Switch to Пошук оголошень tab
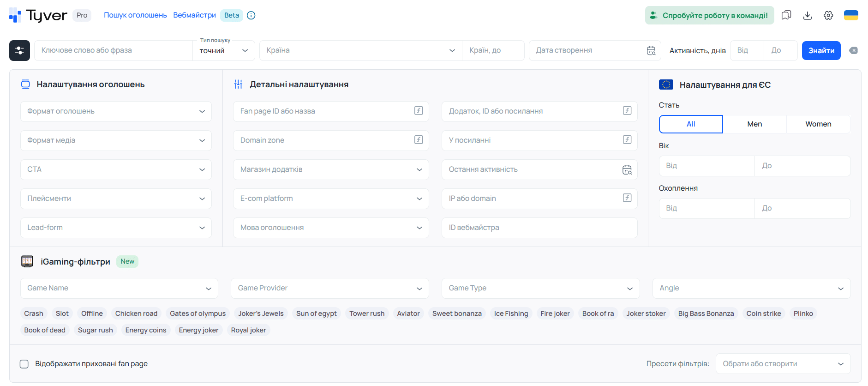Image resolution: width=868 pixels, height=386 pixels. point(135,15)
